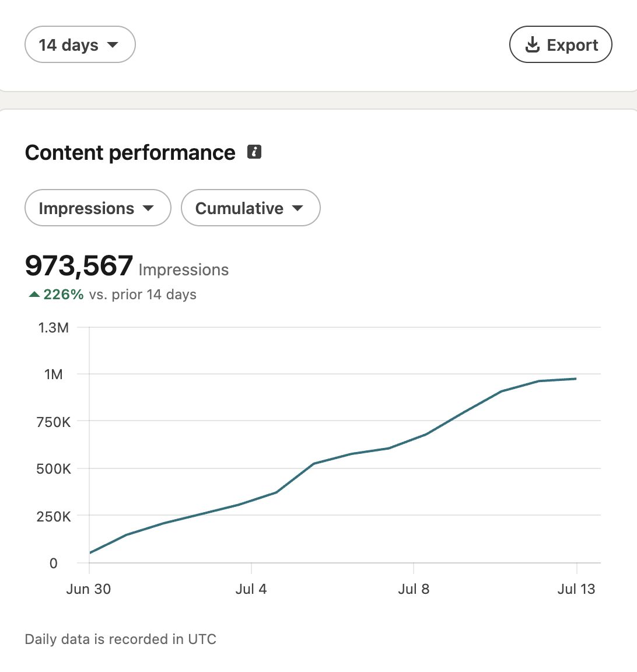The image size is (637, 672).
Task: Click the Content performance info icon
Action: pos(254,152)
